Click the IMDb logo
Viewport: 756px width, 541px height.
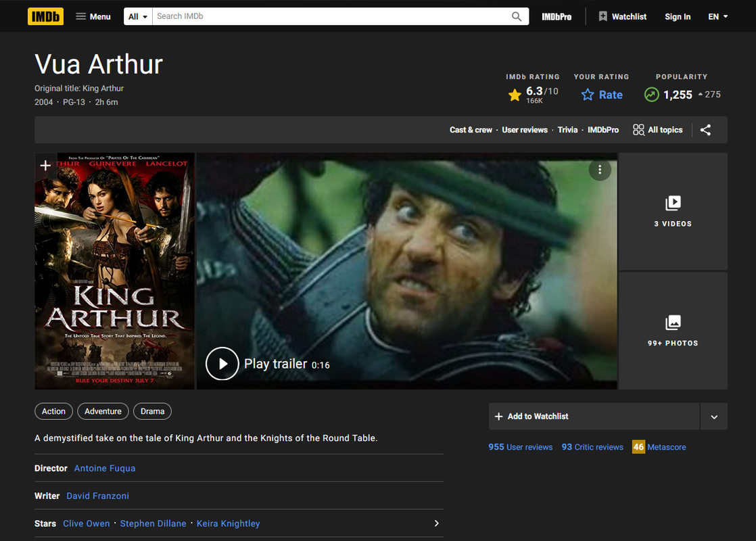(45, 16)
